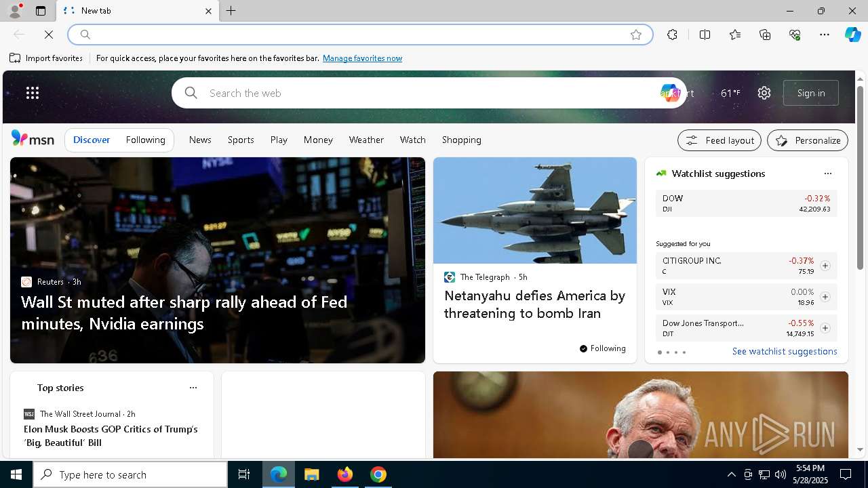Open page settings gear
This screenshot has width=868, height=488.
tap(764, 93)
